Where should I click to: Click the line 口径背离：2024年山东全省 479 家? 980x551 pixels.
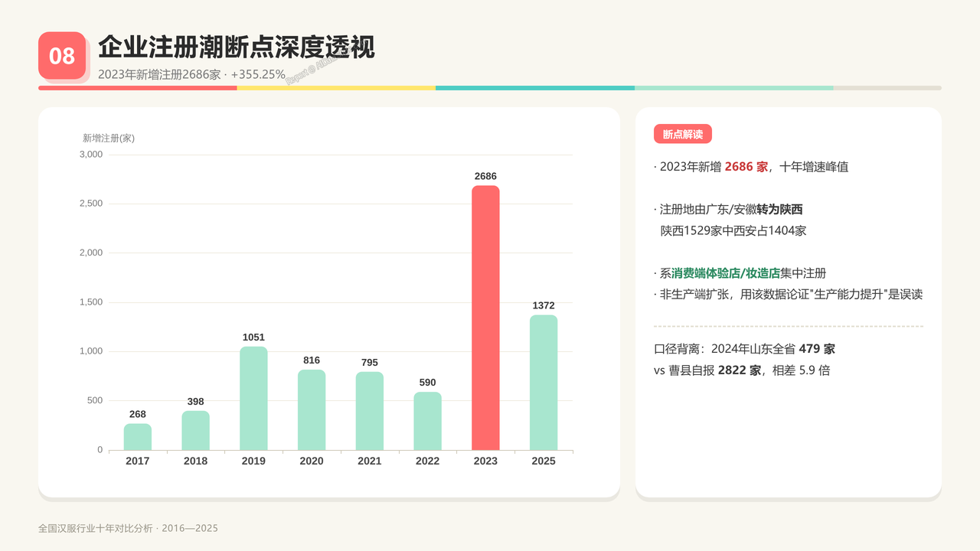744,349
